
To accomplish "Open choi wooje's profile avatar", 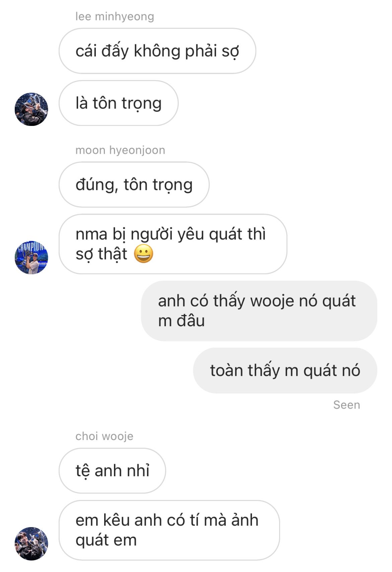I will point(31,544).
